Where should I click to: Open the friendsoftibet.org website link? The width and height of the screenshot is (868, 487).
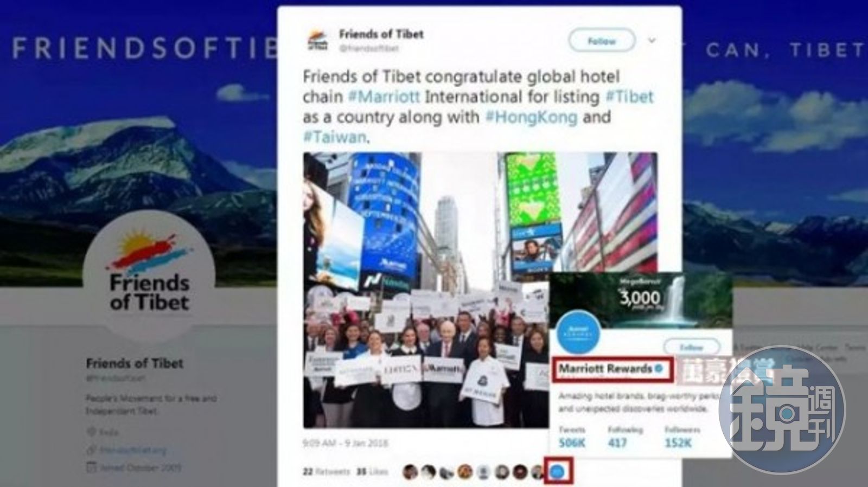133,450
